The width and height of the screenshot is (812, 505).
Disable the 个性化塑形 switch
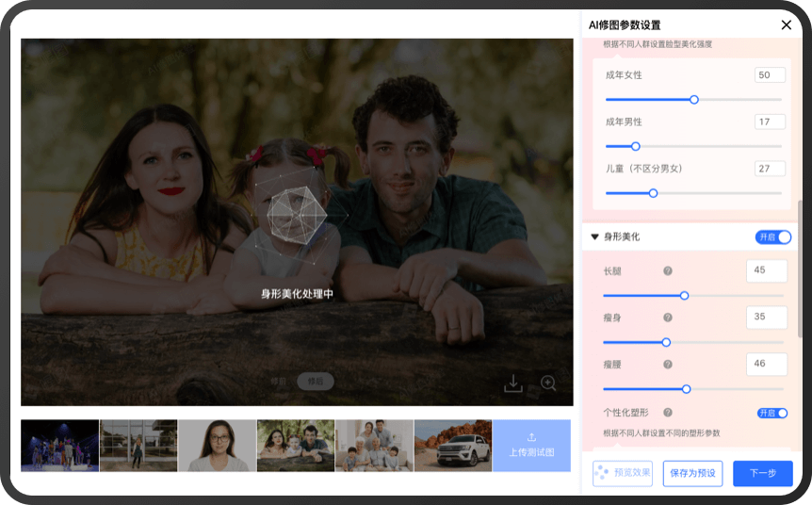click(772, 413)
